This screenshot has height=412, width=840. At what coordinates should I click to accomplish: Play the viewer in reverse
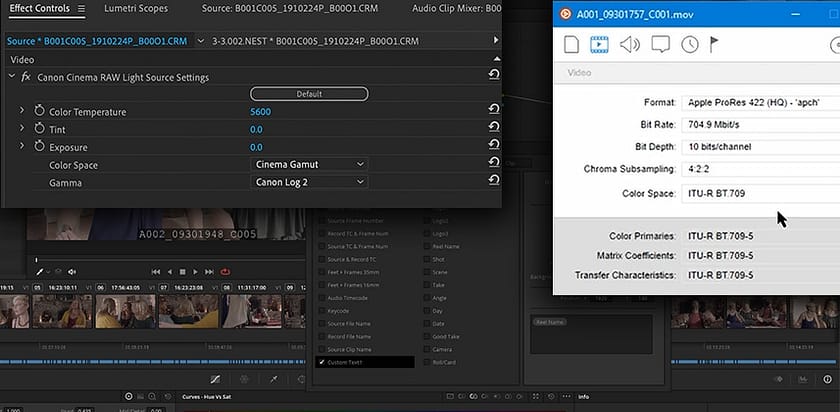[x=170, y=272]
